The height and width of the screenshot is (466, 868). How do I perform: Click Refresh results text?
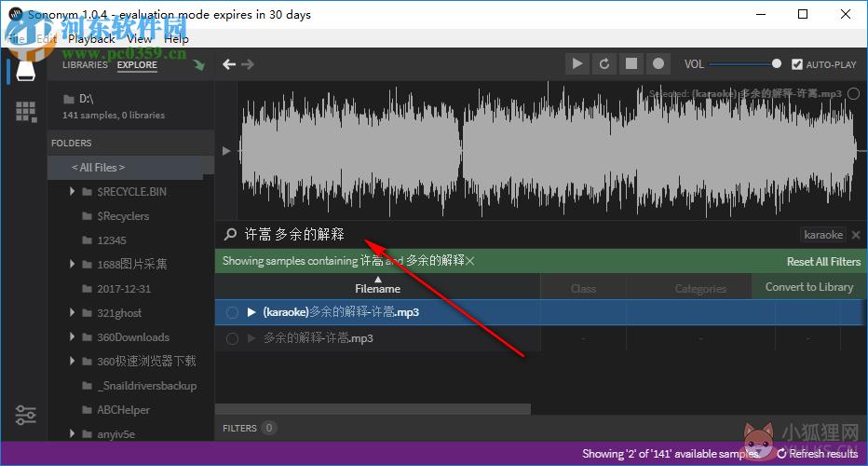click(x=823, y=454)
